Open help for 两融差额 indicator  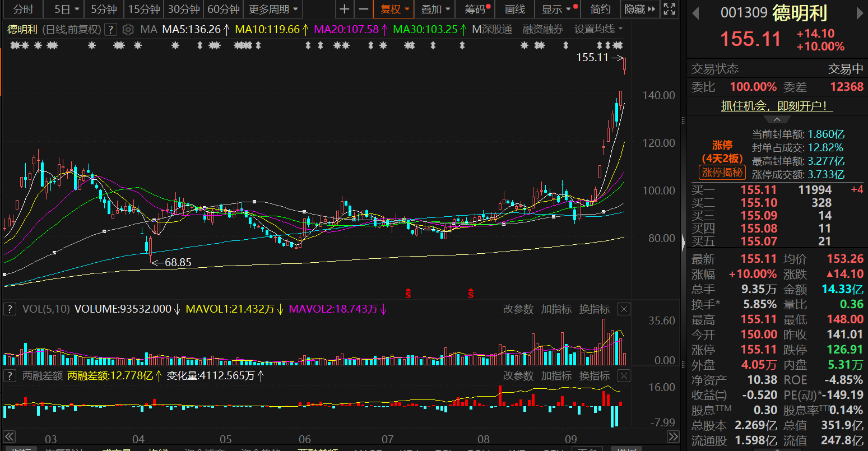pos(10,376)
